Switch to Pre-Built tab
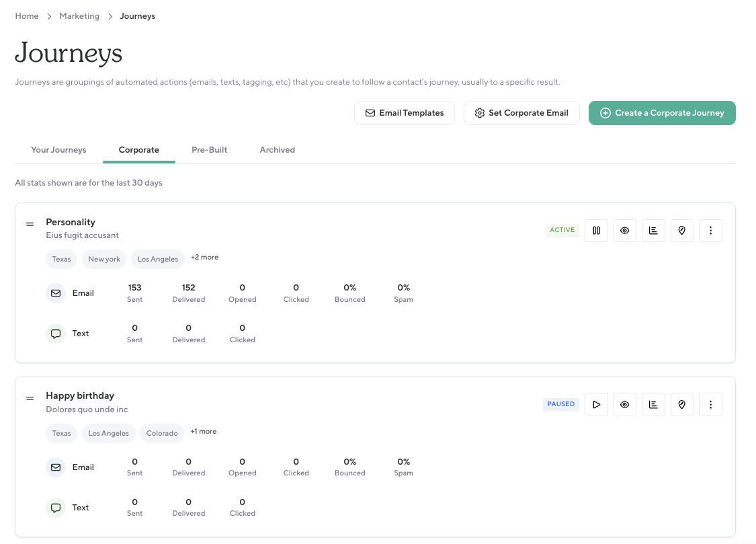This screenshot has width=756, height=544. point(209,150)
